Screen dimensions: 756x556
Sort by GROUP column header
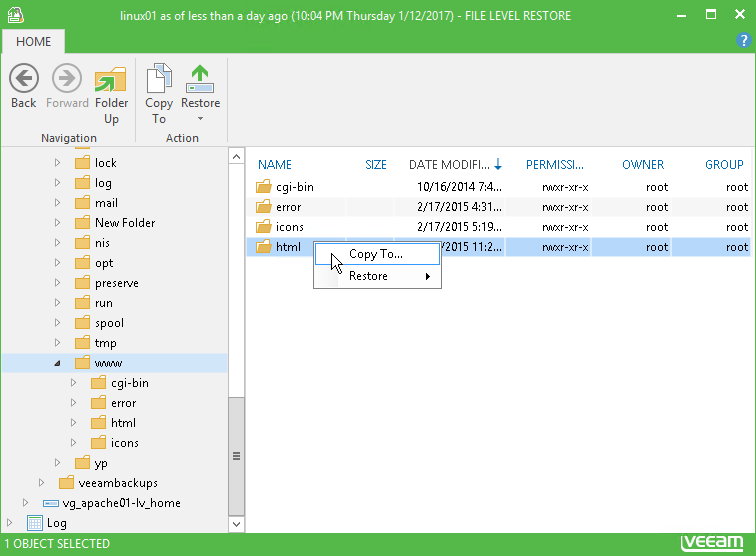pyautogui.click(x=724, y=165)
